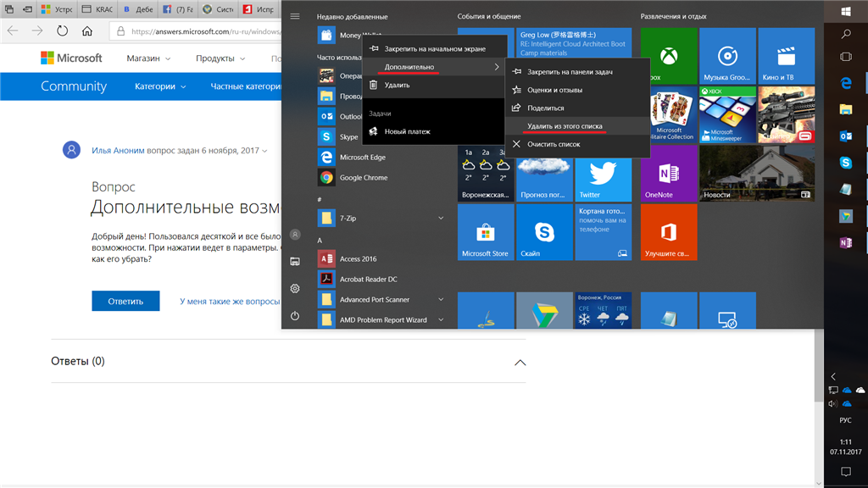The height and width of the screenshot is (488, 868).
Task: Open Илья Аноним profile link
Action: (118, 151)
